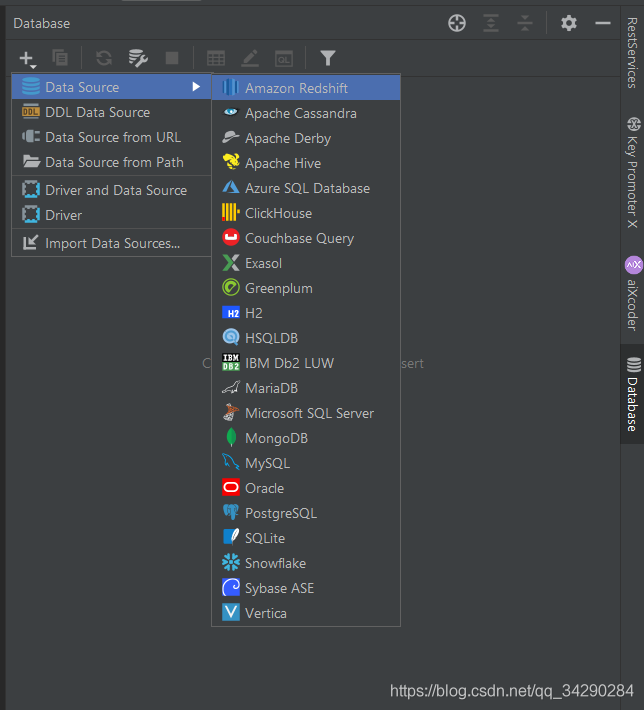Open Data Source Properties wrench icon

pyautogui.click(x=138, y=58)
